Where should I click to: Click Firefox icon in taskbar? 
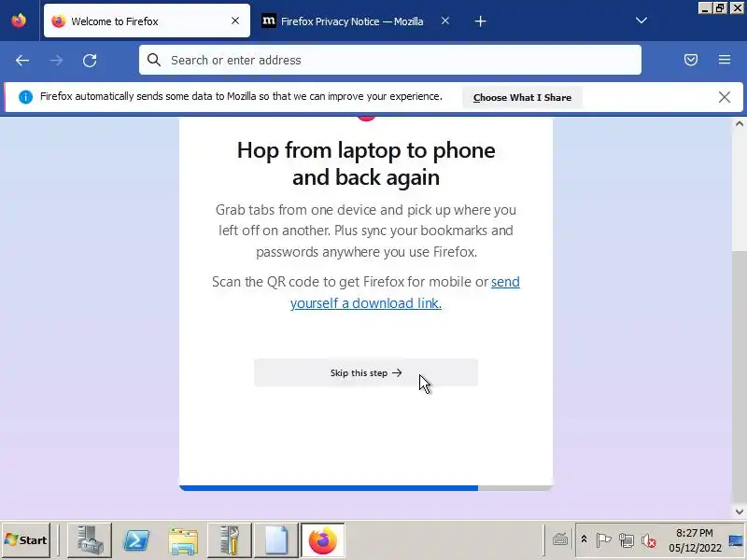(x=323, y=540)
